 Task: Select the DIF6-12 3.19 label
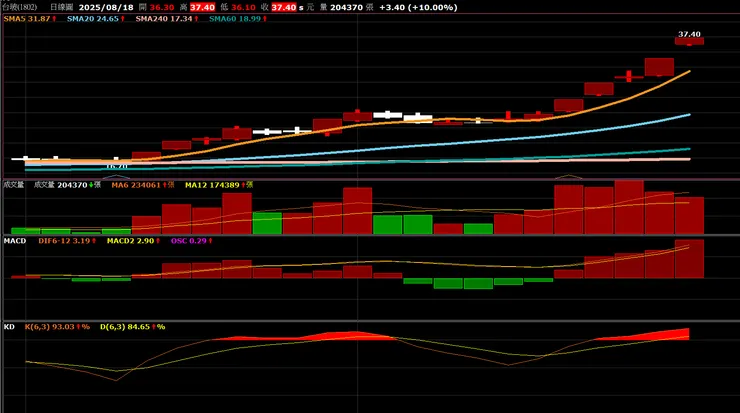[x=67, y=241]
